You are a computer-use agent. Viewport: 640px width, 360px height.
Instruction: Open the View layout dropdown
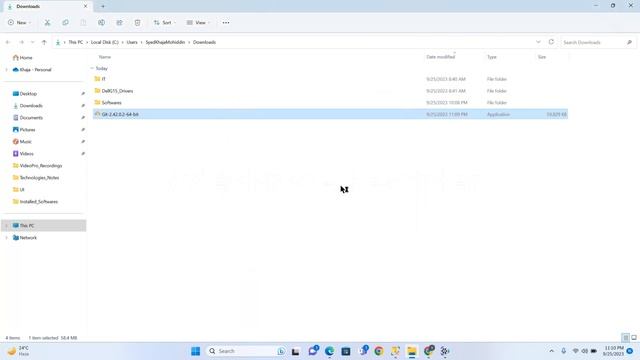click(x=198, y=23)
